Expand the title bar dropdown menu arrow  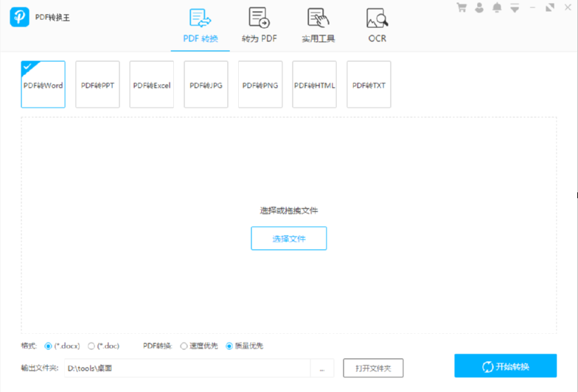point(515,7)
